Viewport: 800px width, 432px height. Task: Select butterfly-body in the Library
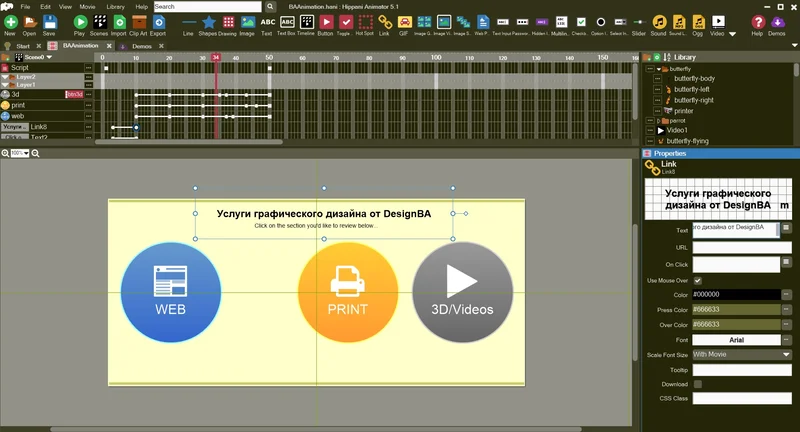694,79
